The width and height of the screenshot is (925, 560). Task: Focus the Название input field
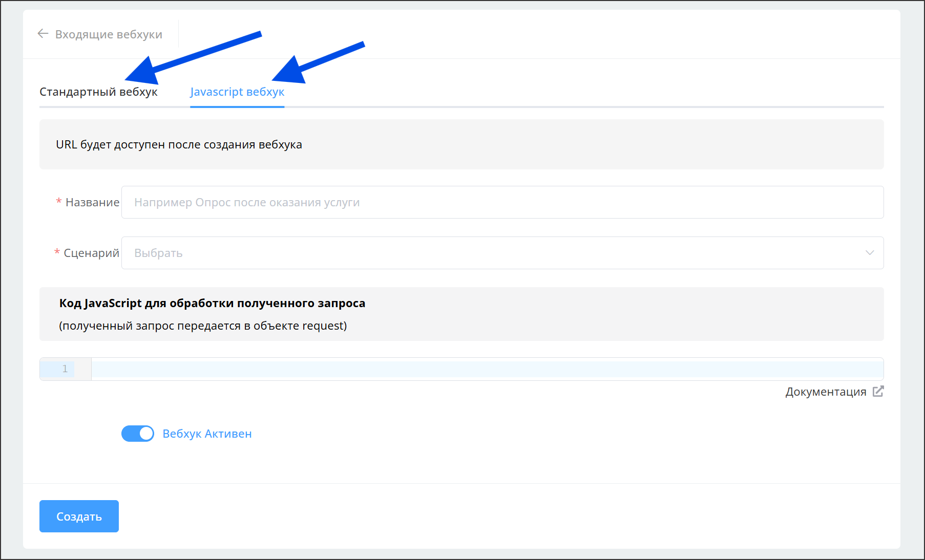pyautogui.click(x=502, y=202)
